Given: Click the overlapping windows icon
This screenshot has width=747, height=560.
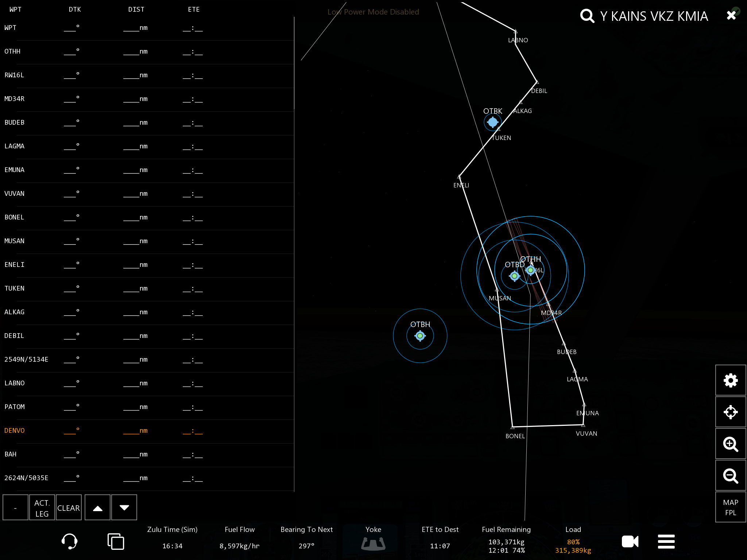Looking at the screenshot, I should (116, 541).
